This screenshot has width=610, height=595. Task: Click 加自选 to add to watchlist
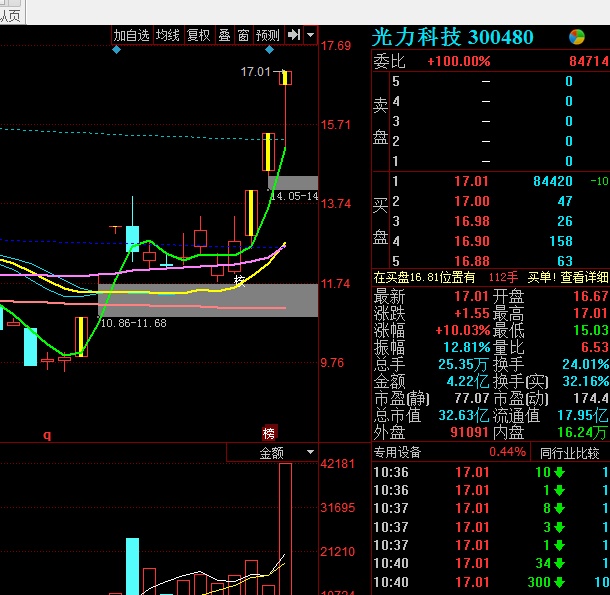[131, 35]
